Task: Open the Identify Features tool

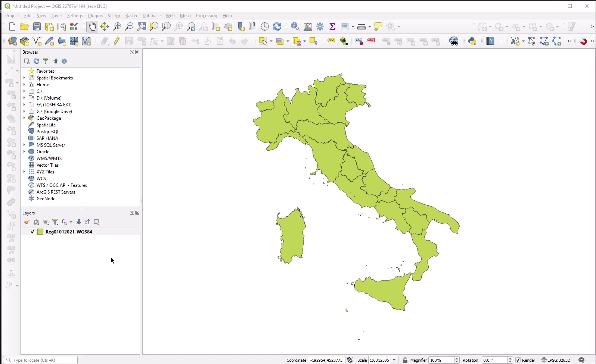Action: [295, 26]
